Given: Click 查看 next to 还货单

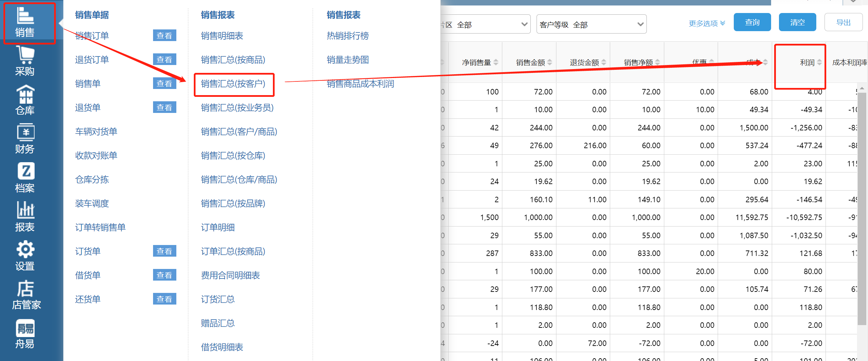Looking at the screenshot, I should (164, 299).
